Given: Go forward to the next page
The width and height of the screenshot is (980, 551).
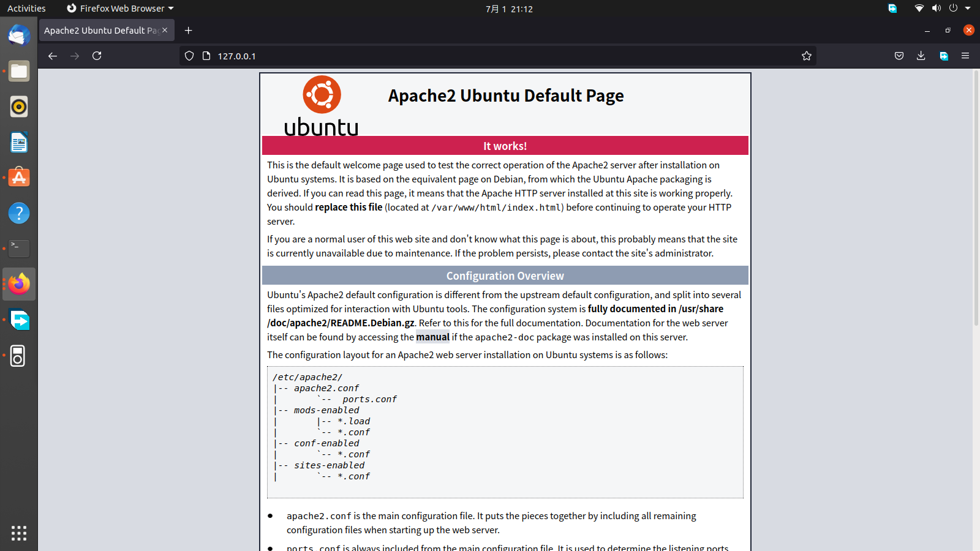Looking at the screenshot, I should click(75, 56).
